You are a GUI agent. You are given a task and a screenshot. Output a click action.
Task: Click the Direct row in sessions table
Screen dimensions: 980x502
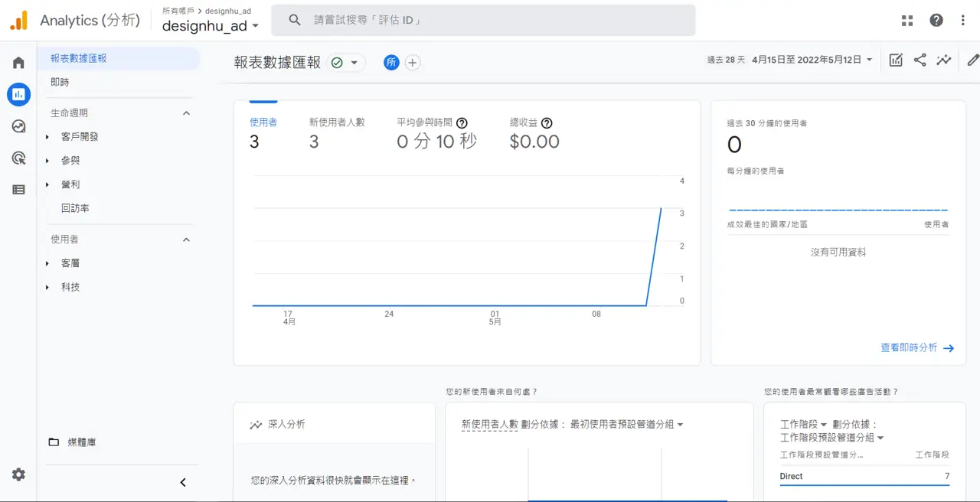click(x=864, y=476)
